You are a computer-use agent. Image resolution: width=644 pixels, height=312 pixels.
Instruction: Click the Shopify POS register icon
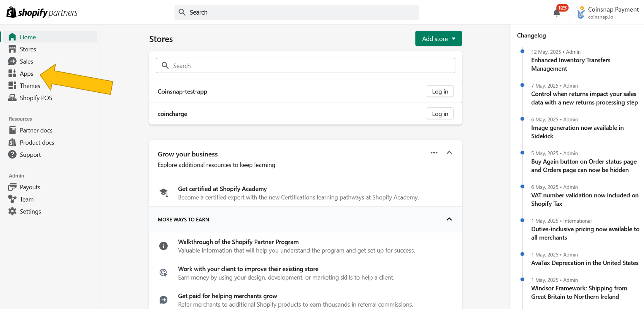[x=12, y=98]
